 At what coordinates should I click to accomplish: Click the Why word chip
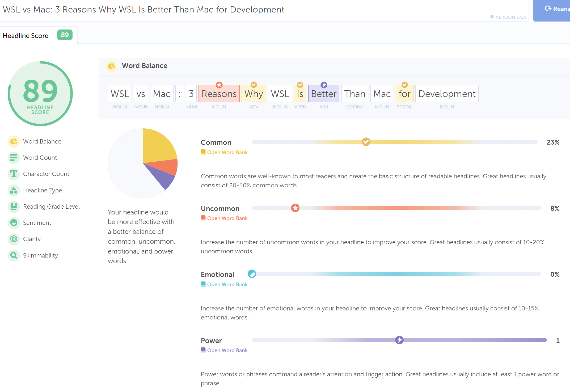point(254,94)
